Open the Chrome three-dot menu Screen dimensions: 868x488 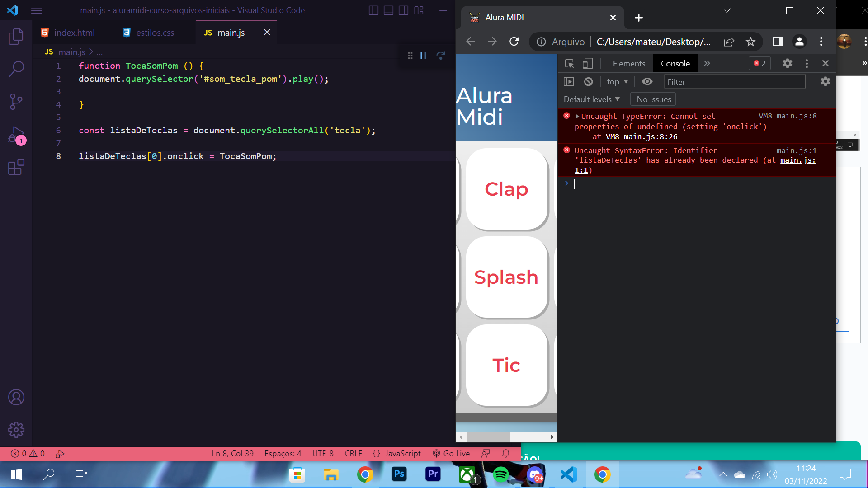pyautogui.click(x=821, y=42)
